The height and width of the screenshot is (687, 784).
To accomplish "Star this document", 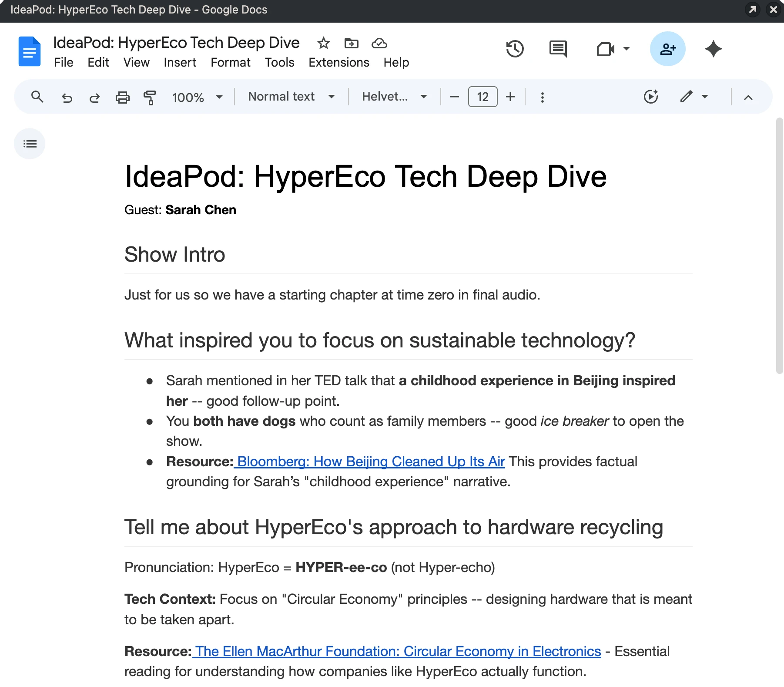I will point(323,43).
